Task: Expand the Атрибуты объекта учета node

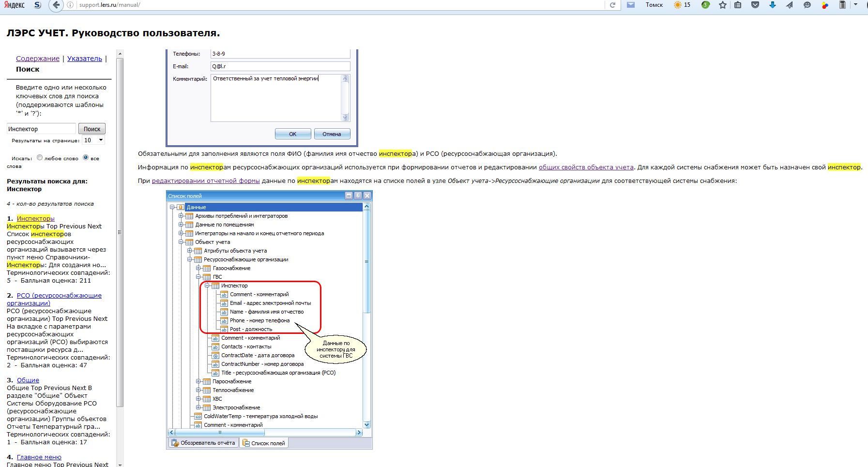Action: [x=189, y=251]
